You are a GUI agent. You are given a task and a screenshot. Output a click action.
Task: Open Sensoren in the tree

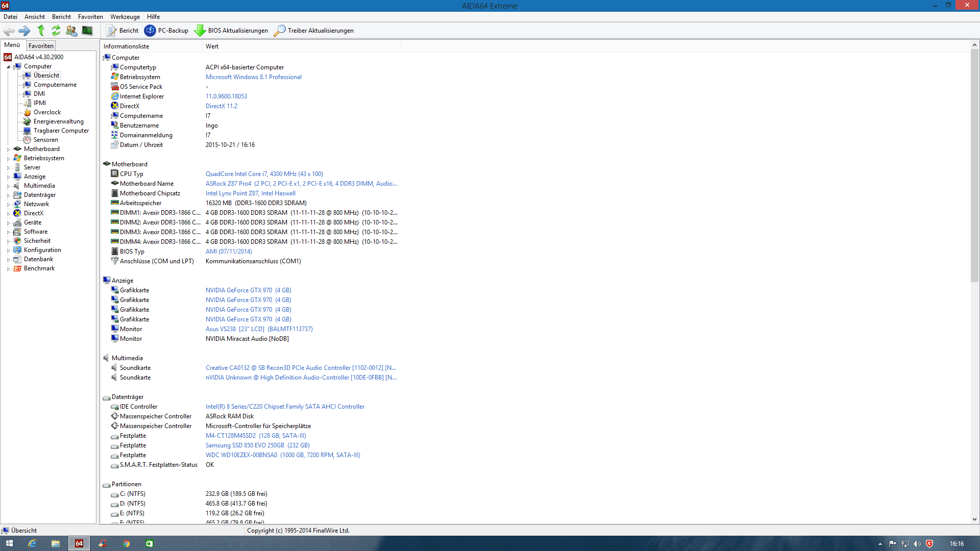coord(46,140)
